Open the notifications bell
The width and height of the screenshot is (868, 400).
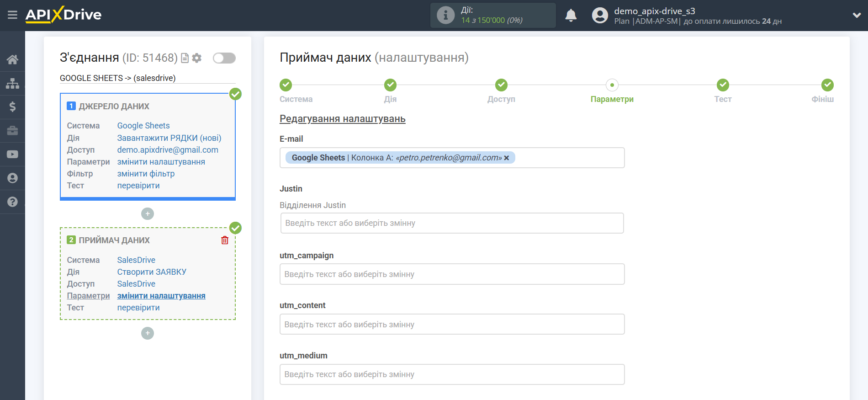point(571,16)
